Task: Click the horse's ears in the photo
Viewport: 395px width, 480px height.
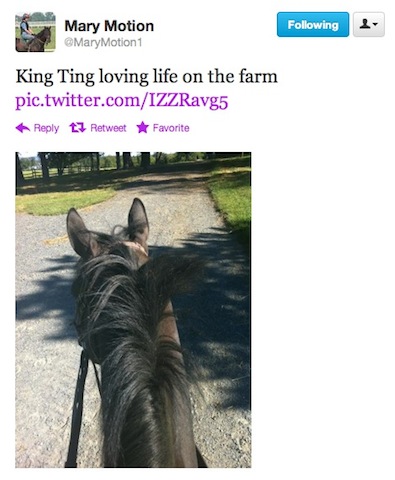Action: 107,230
